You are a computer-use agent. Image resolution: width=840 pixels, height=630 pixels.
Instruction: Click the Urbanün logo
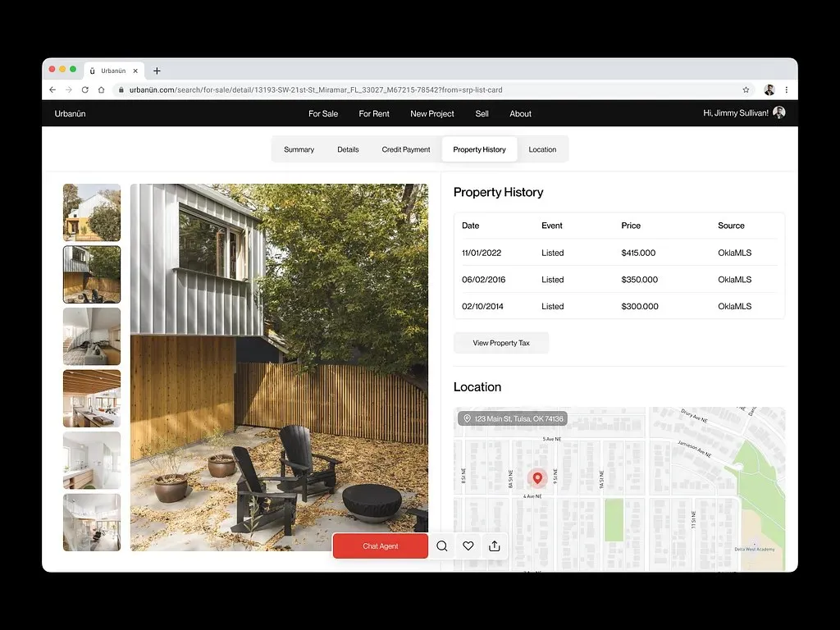pos(71,113)
